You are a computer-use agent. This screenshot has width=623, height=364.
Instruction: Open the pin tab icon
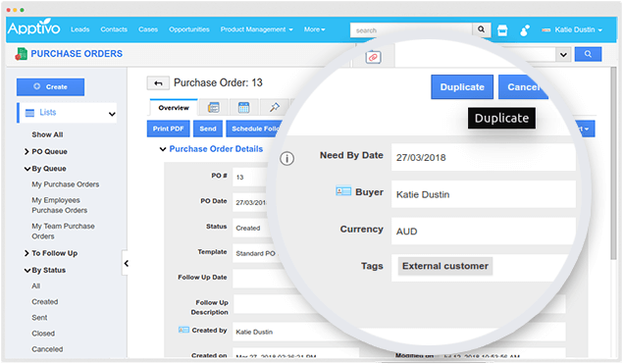(x=274, y=107)
